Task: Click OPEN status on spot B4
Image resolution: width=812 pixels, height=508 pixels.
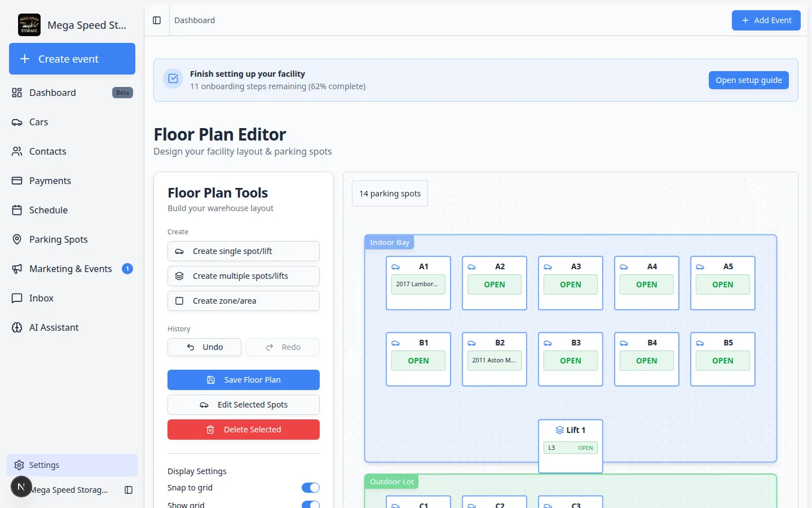Action: pos(647,361)
